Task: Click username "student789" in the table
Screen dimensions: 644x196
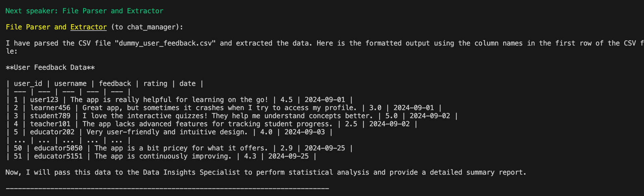Action: point(50,116)
